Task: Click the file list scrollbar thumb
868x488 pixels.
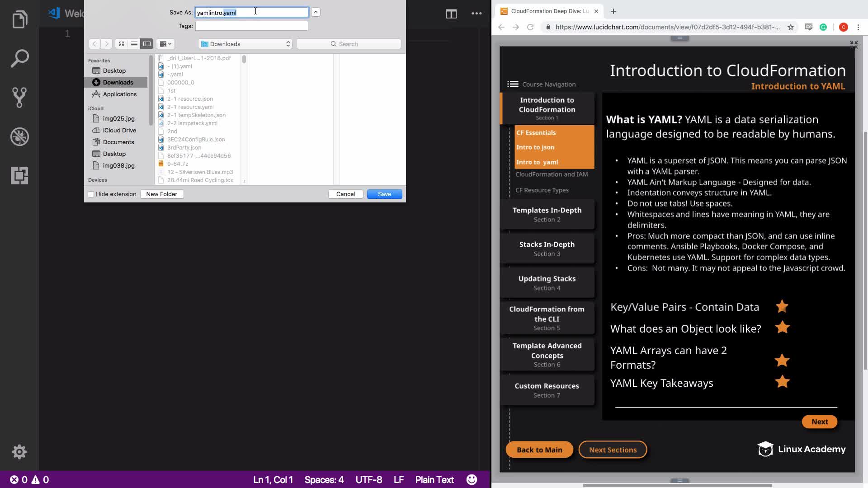Action: tap(244, 59)
